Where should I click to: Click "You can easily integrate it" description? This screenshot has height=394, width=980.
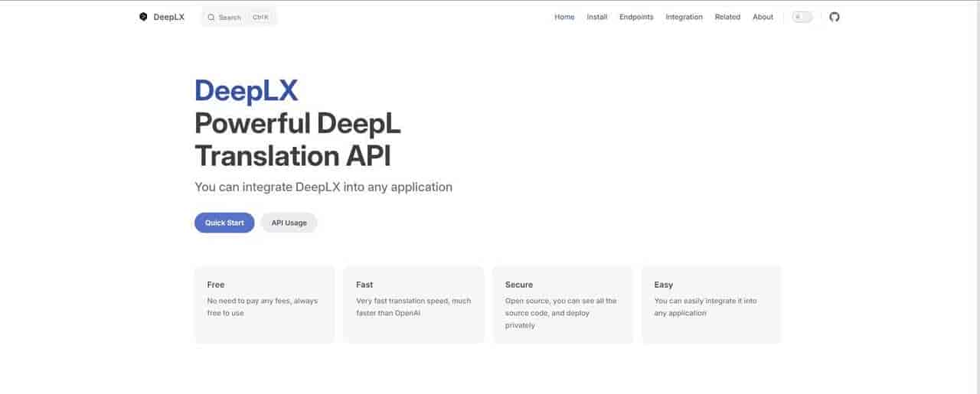point(705,307)
